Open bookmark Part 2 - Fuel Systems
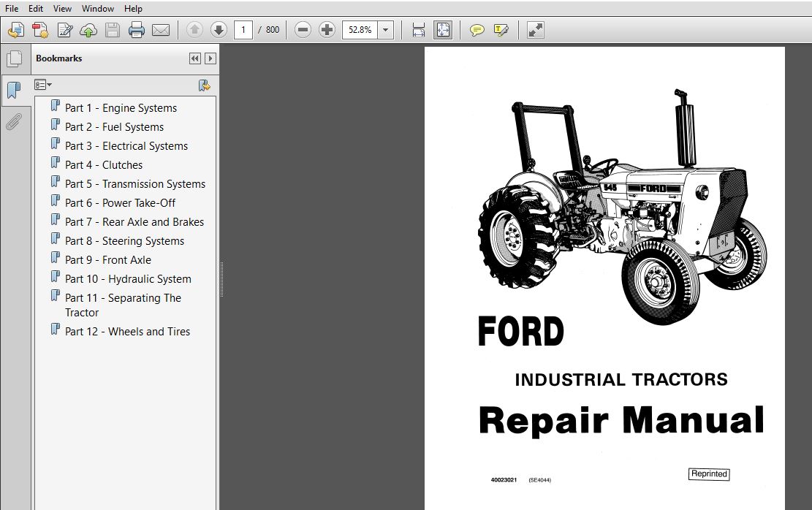The image size is (812, 510). pos(115,127)
